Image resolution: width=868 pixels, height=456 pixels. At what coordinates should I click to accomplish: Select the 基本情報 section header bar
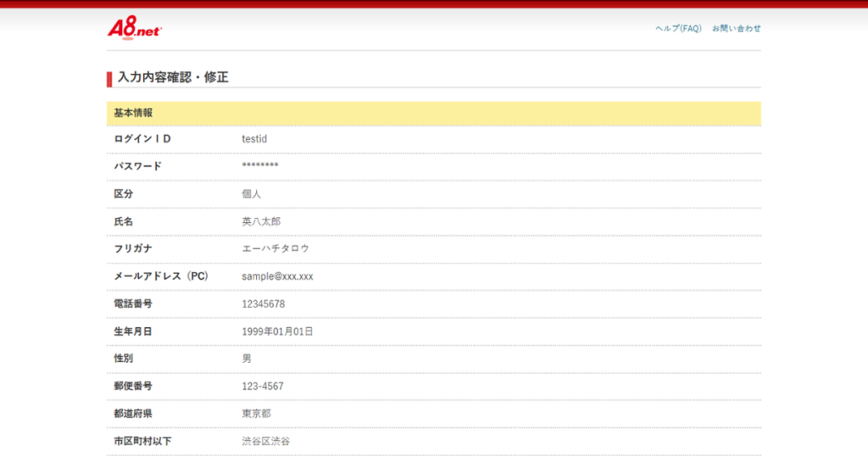click(433, 113)
